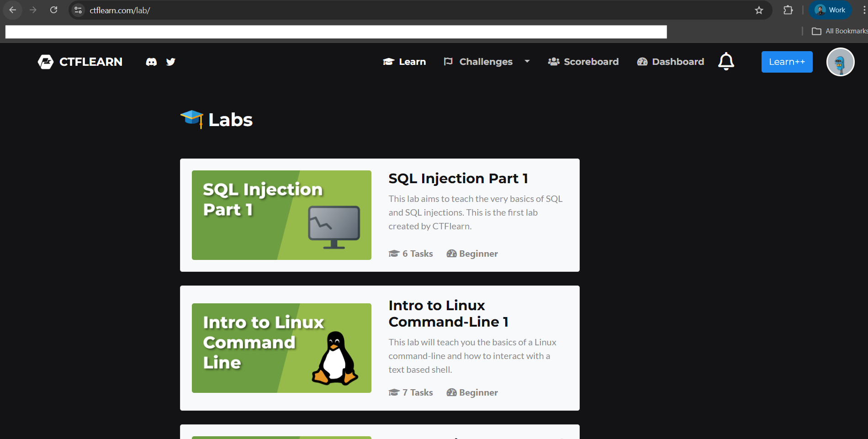Click the SQL Injection lab description text
The image size is (868, 439).
coord(476,212)
